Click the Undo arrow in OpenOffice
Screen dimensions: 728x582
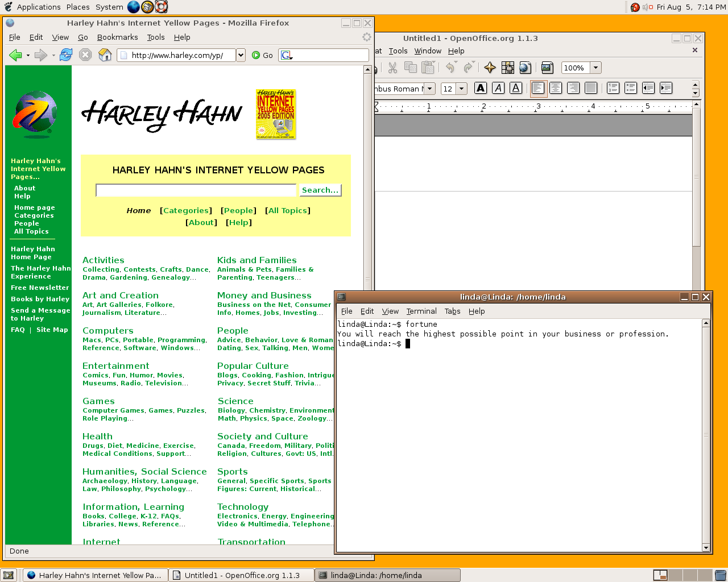tap(450, 68)
